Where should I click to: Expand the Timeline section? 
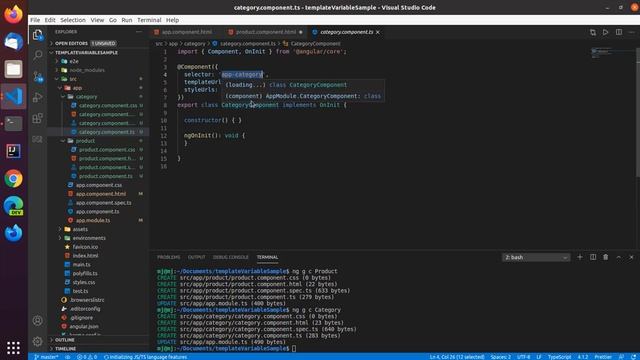pyautogui.click(x=66, y=349)
